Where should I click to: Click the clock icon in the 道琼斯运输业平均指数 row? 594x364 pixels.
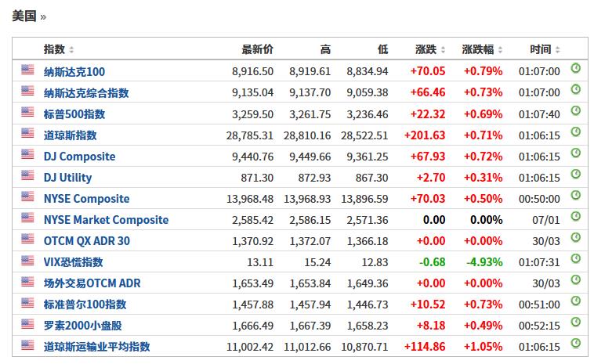tap(575, 343)
